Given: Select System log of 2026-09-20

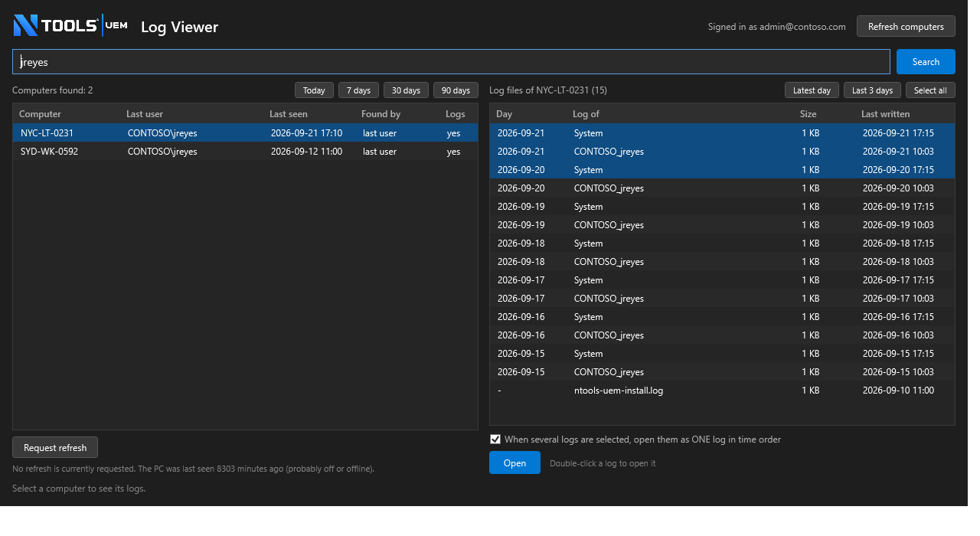Looking at the screenshot, I should click(x=722, y=170).
